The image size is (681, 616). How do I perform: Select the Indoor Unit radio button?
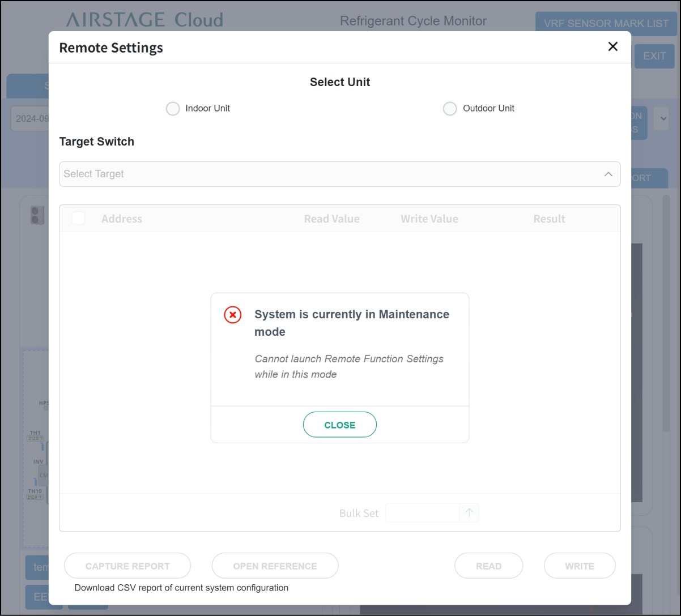tap(173, 109)
